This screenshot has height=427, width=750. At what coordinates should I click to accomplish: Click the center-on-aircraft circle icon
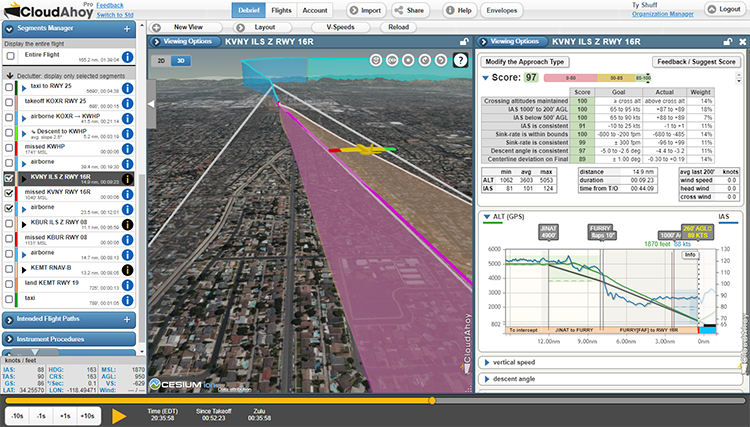point(408,60)
